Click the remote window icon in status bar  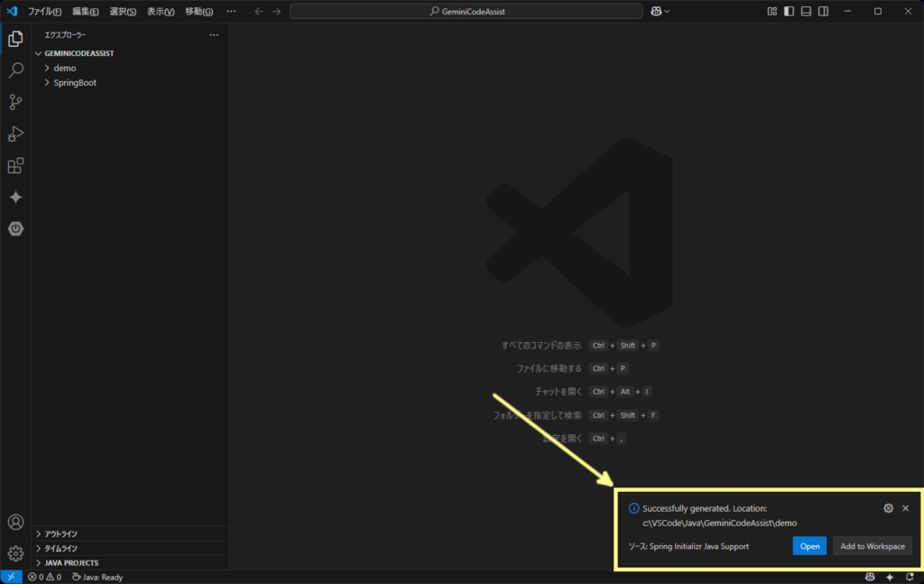pos(11,577)
